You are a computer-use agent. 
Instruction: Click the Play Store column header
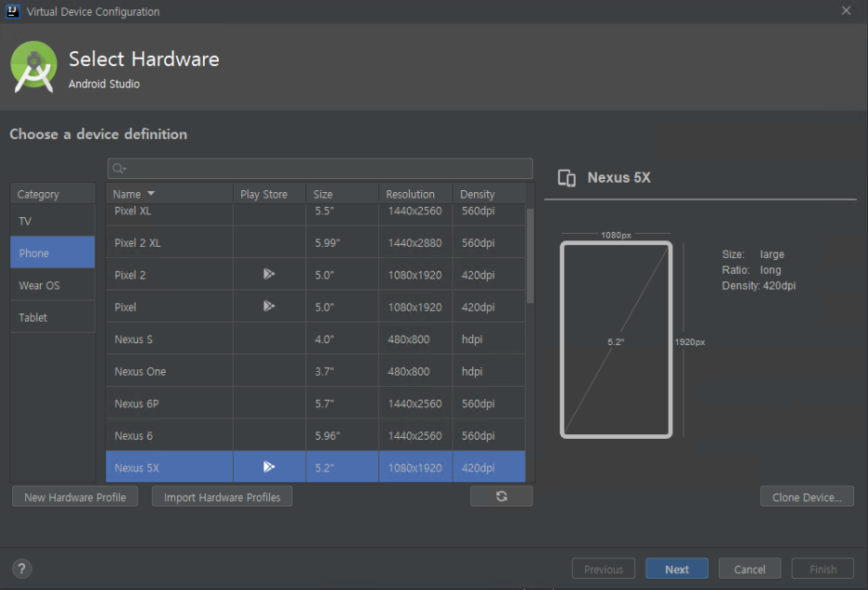[x=270, y=194]
